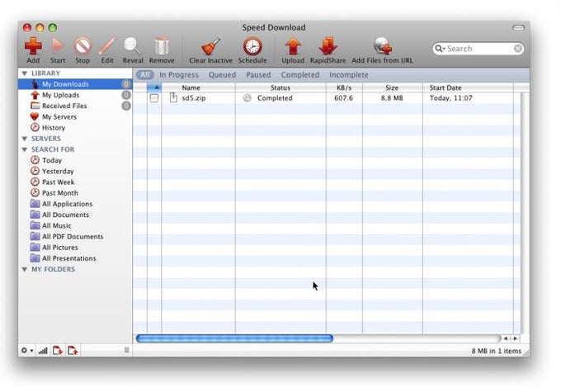
Task: Click Add Files from URL icon
Action: coord(383,46)
